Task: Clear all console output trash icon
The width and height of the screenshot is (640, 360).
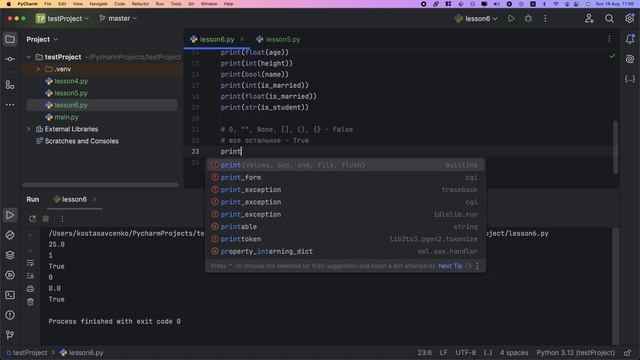Action: pos(30,302)
